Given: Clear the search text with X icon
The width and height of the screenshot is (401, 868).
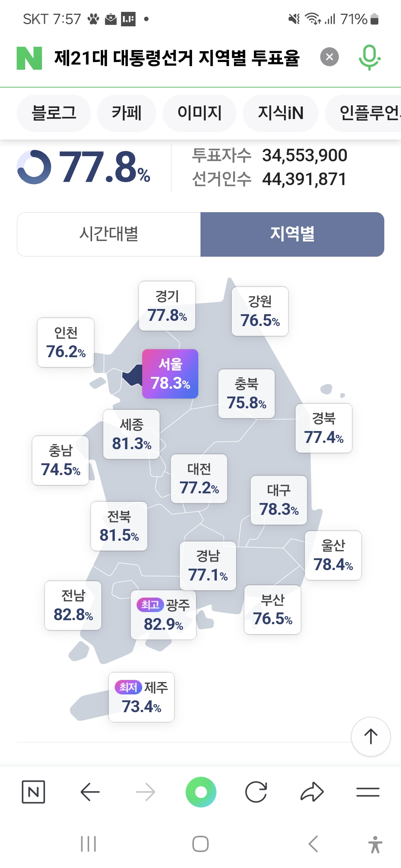Looking at the screenshot, I should pos(329,57).
